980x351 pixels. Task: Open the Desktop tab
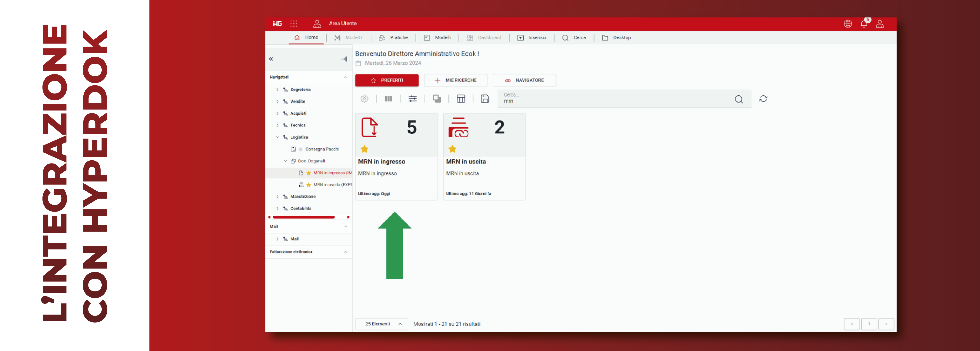coord(616,38)
